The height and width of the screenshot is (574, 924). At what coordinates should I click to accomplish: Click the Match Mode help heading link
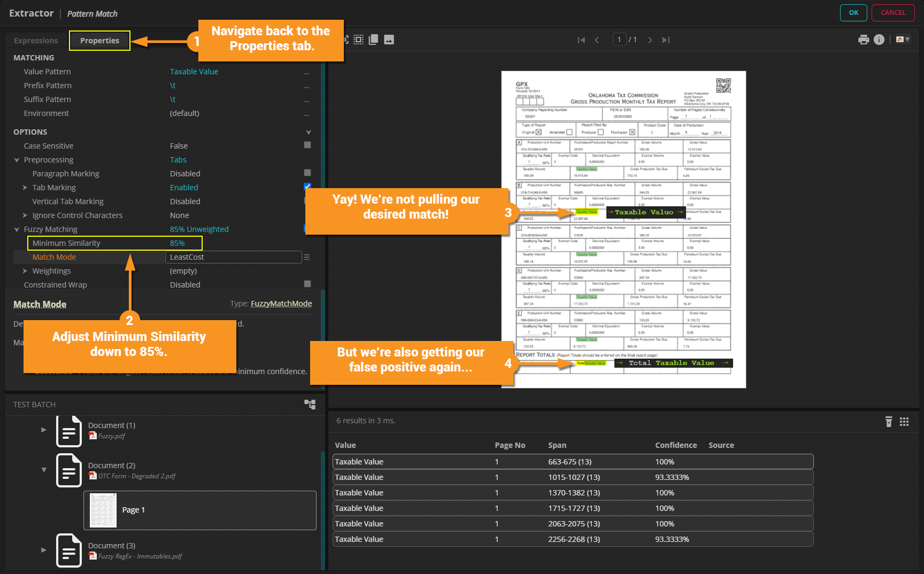(x=40, y=304)
